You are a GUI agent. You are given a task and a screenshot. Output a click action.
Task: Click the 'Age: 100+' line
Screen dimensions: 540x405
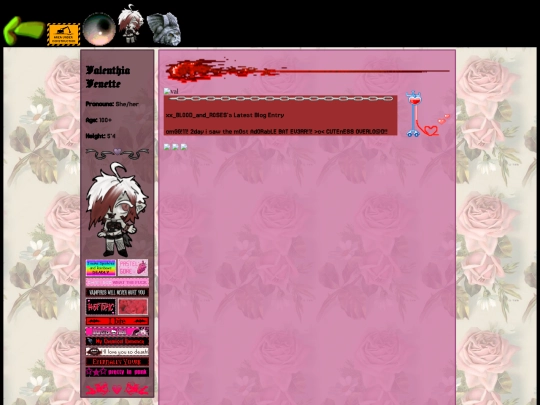[98, 120]
